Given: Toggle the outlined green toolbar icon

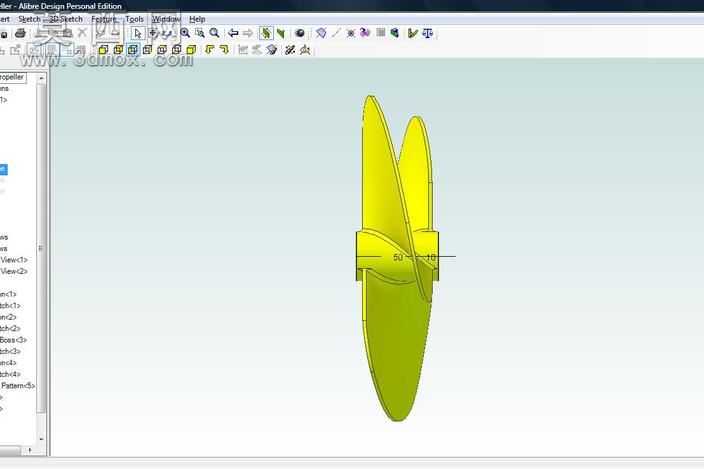Looking at the screenshot, I should click(266, 33).
